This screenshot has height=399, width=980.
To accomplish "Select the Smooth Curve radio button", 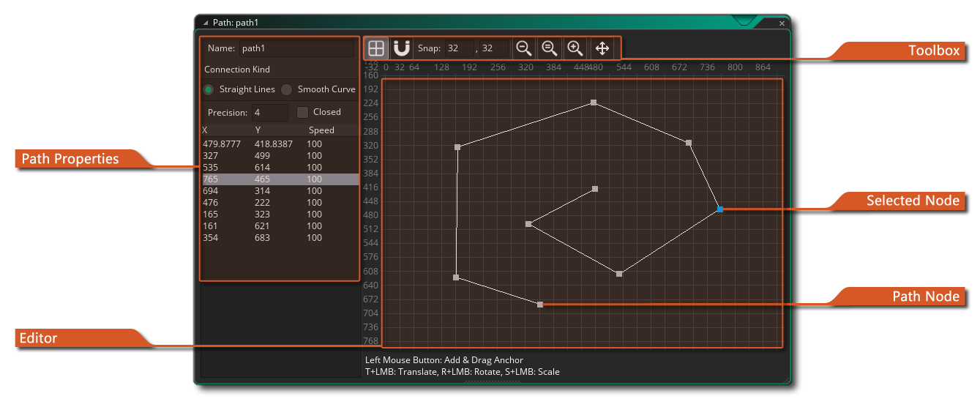I will point(287,89).
